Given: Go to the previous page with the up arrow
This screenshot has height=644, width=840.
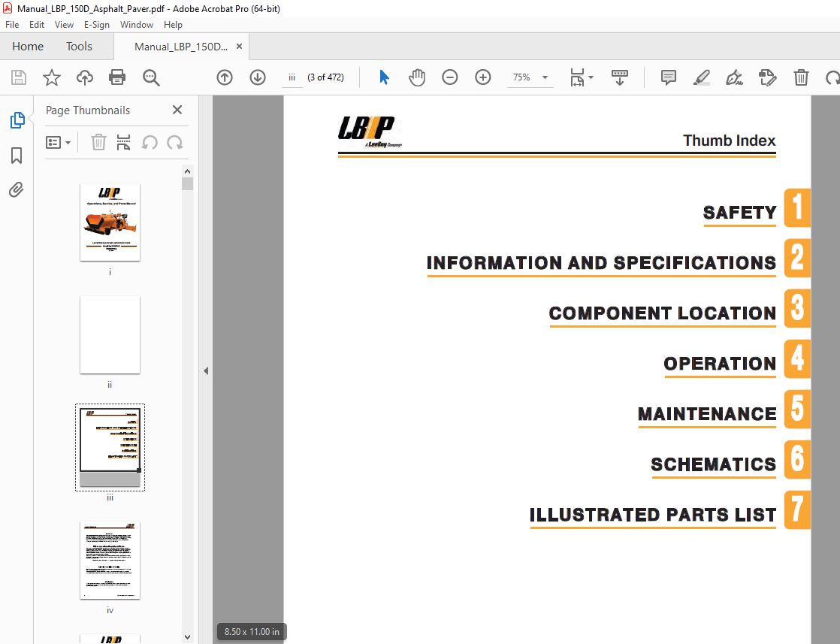Looking at the screenshot, I should tap(225, 77).
